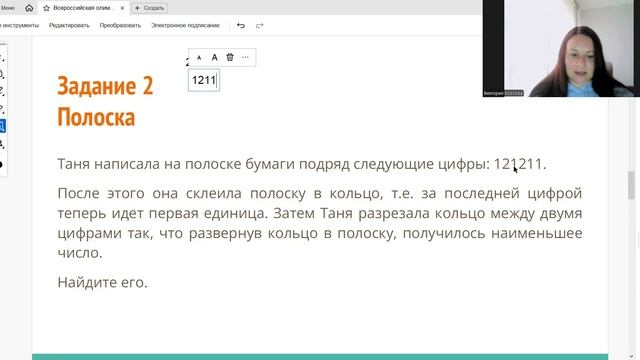The width and height of the screenshot is (640, 360).
Task: Select the highlighted blue tool in left sidebar
Action: (x=2, y=126)
